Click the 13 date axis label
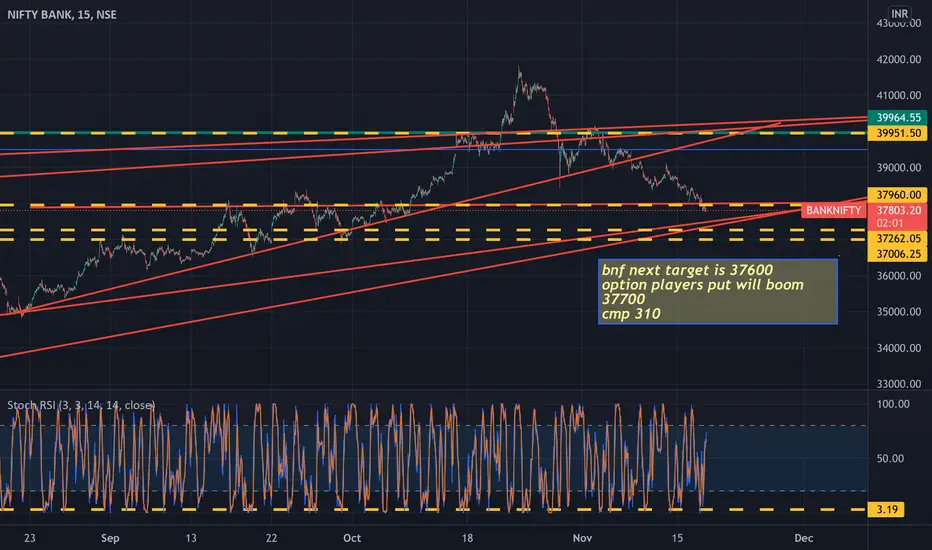This screenshot has height=550, width=932. pyautogui.click(x=190, y=538)
